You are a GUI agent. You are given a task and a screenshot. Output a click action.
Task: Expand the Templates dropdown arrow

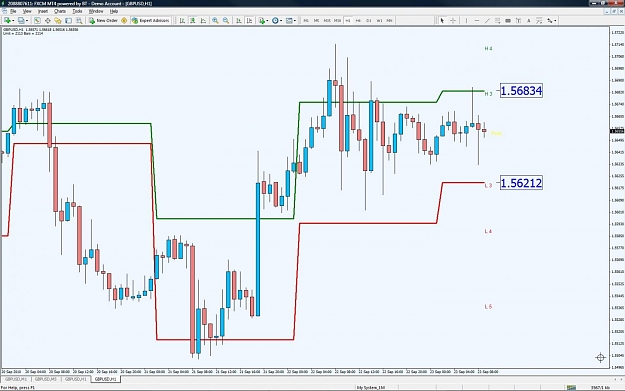[x=295, y=20]
